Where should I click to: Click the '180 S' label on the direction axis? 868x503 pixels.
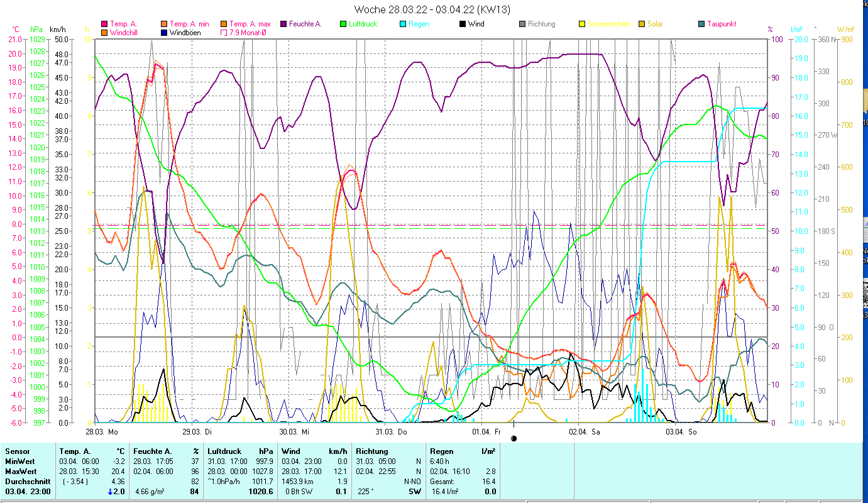point(826,231)
